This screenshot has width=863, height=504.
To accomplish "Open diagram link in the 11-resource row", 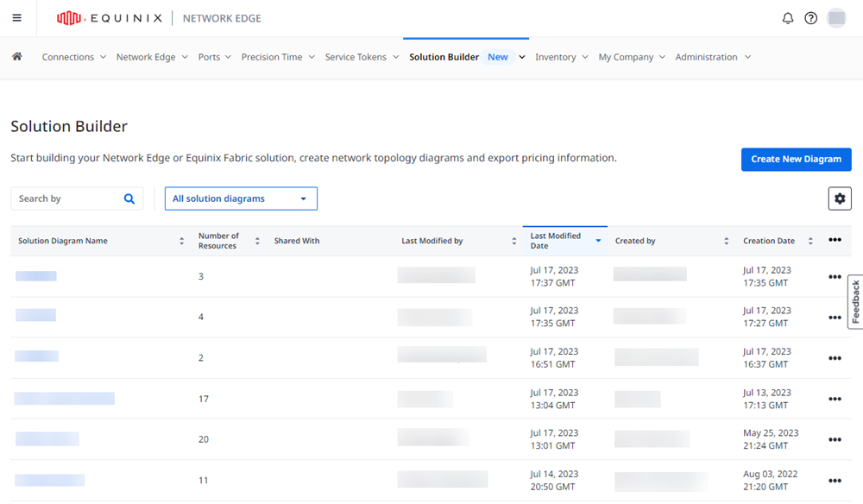I will tap(49, 480).
